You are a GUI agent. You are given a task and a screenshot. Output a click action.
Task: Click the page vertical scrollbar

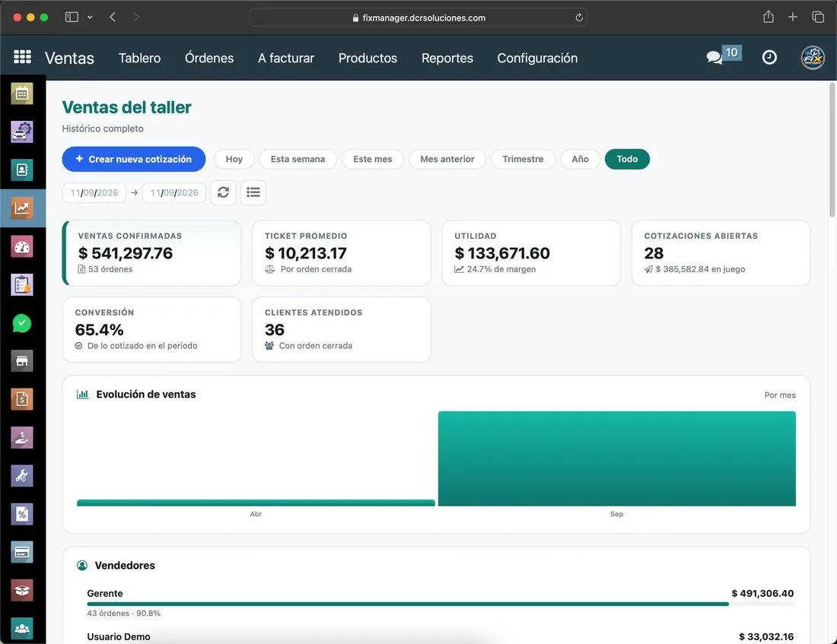(832, 149)
